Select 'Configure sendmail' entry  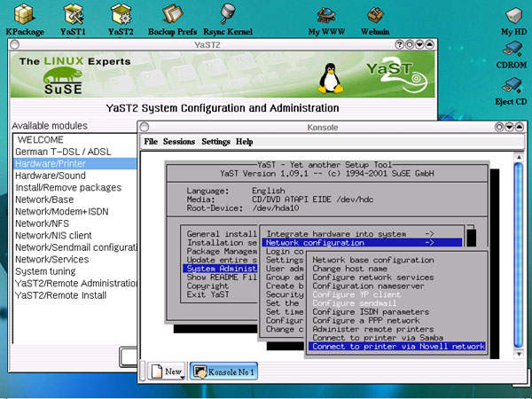[397, 303]
